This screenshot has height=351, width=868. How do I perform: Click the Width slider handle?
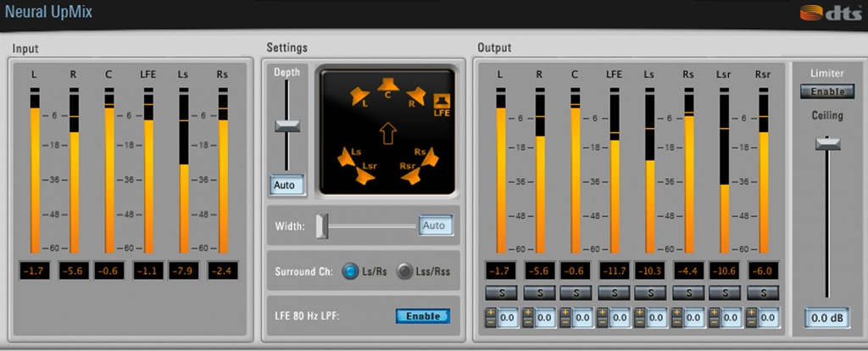point(322,226)
